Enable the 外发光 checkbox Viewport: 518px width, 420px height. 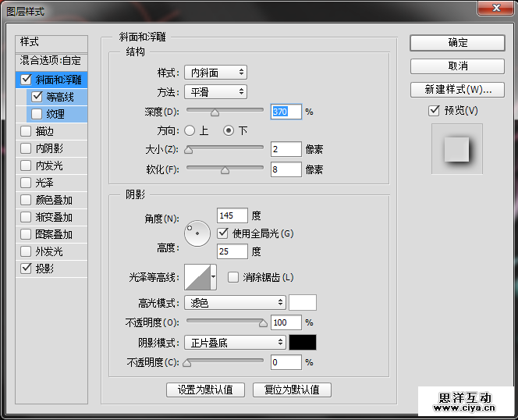(x=26, y=251)
